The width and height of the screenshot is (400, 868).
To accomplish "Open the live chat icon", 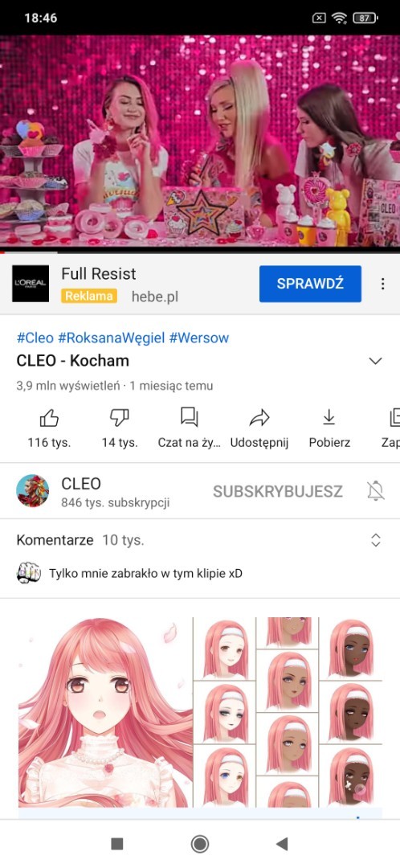I will (190, 417).
